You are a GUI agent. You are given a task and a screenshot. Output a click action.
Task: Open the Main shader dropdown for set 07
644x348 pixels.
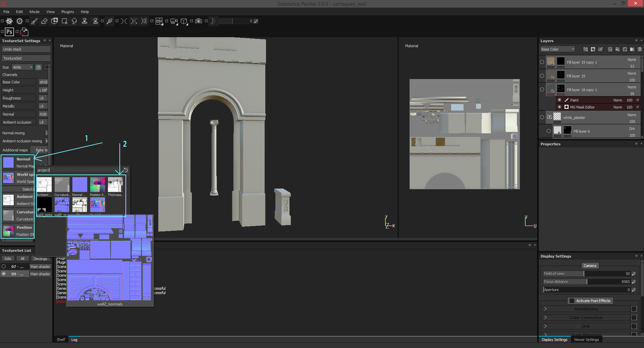[x=40, y=267]
